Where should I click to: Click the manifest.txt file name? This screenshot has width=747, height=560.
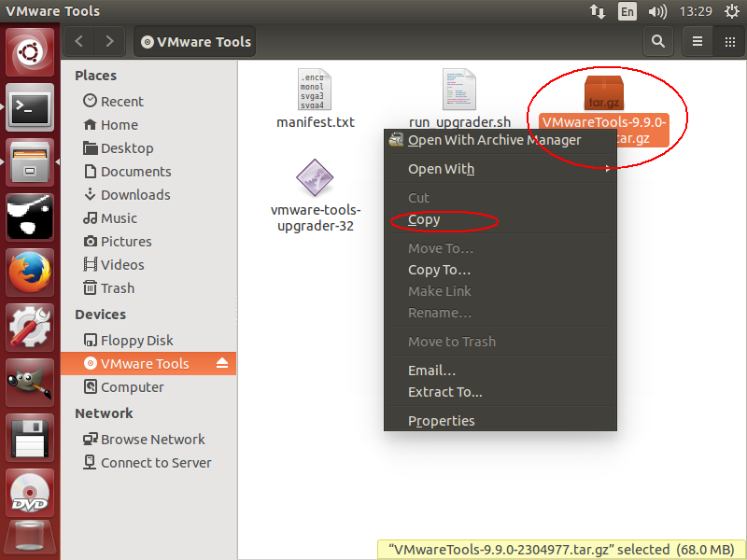click(x=316, y=122)
